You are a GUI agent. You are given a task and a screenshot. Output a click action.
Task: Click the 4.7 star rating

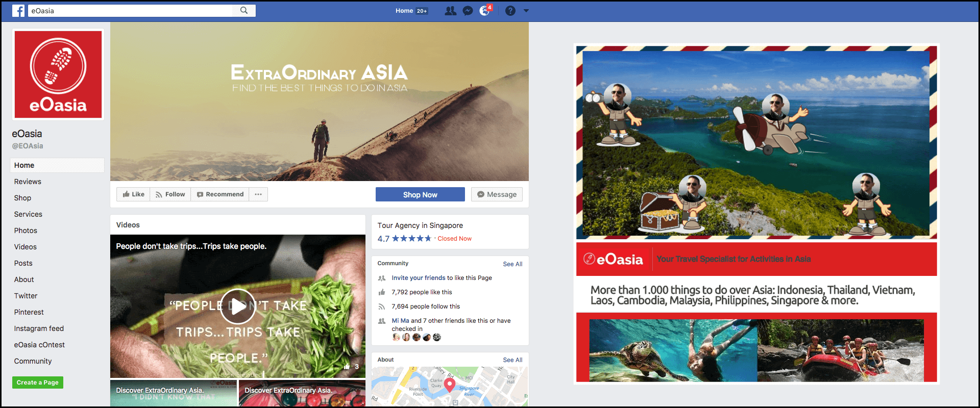point(404,238)
